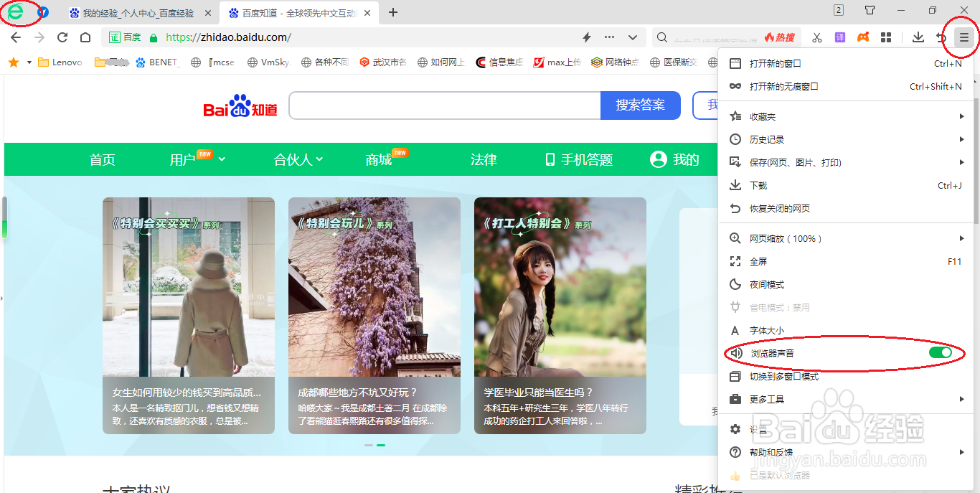Click the favorites star icon

point(14,62)
